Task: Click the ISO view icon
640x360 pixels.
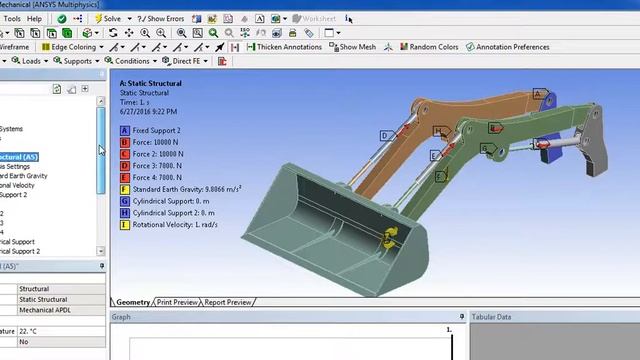Action: (x=245, y=33)
